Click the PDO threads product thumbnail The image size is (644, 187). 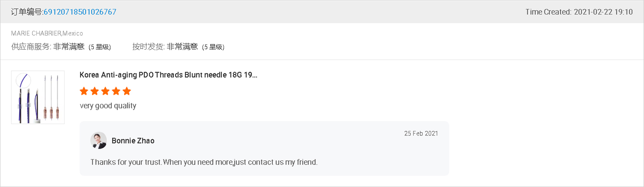tap(38, 97)
